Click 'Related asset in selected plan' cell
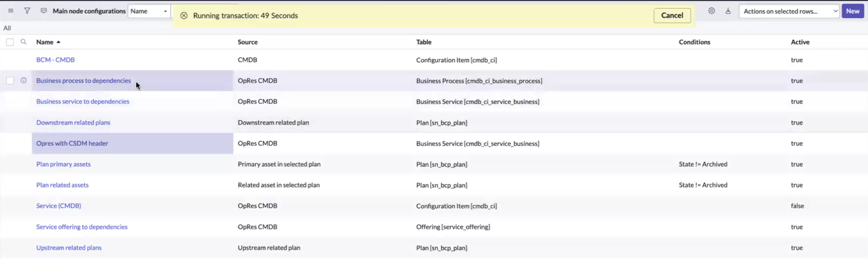The image size is (868, 259). [278, 185]
